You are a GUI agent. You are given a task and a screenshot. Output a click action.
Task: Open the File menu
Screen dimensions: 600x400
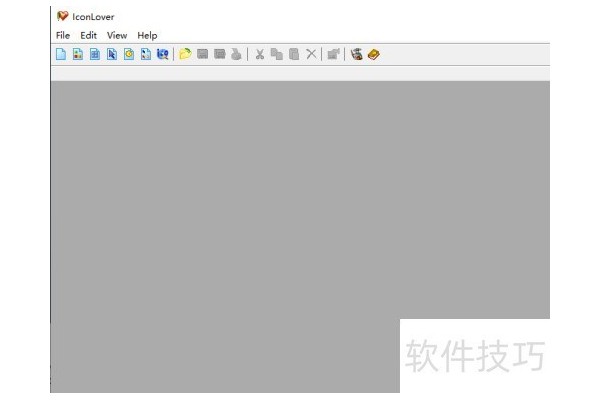coord(63,36)
